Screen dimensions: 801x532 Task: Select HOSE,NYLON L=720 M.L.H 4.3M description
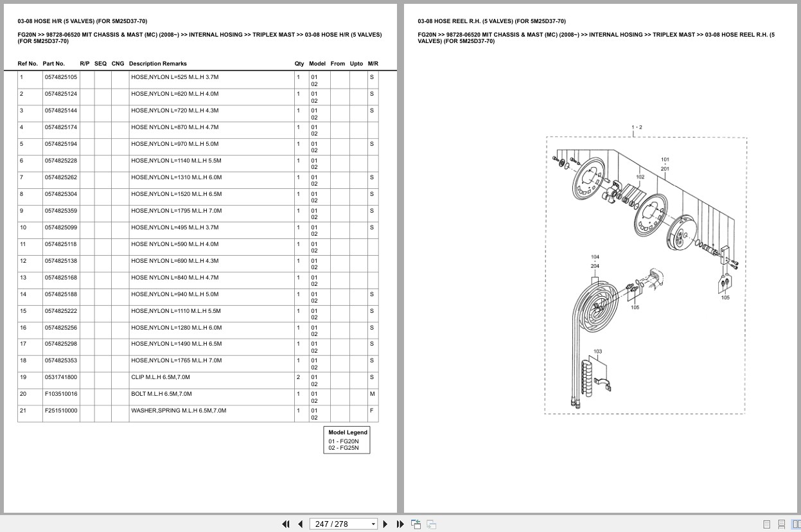coord(175,111)
